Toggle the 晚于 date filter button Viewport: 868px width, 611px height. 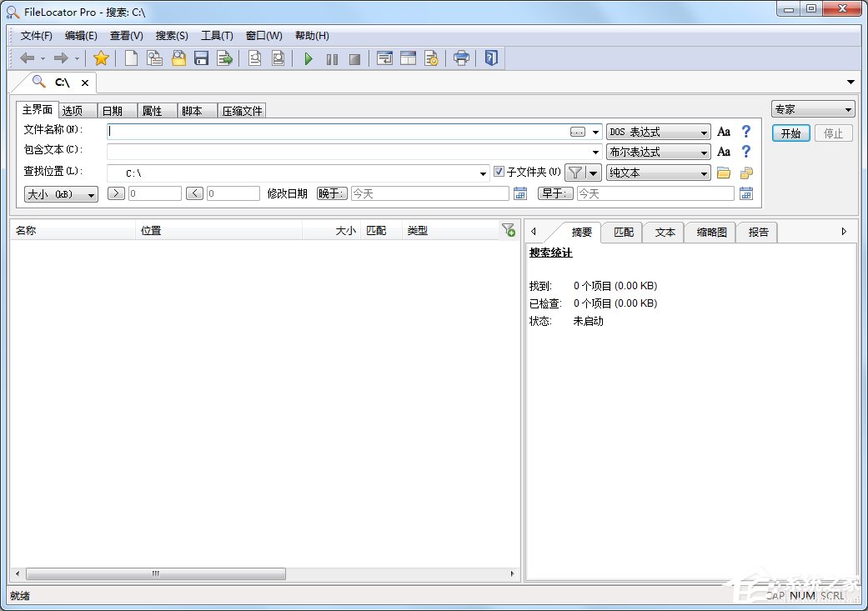click(332, 193)
